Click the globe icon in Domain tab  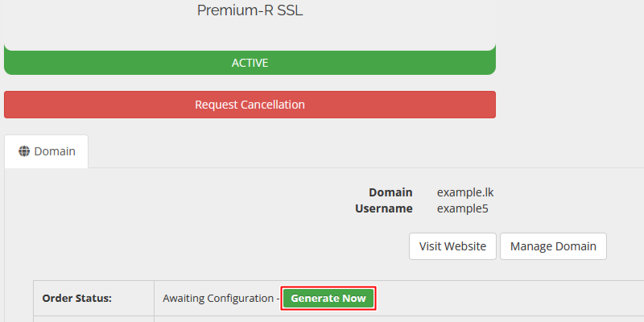click(x=24, y=151)
